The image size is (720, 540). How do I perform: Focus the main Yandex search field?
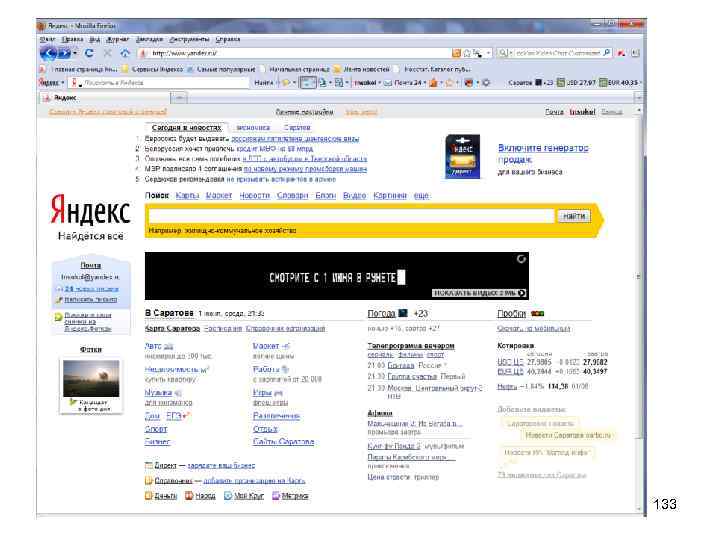[x=352, y=216]
